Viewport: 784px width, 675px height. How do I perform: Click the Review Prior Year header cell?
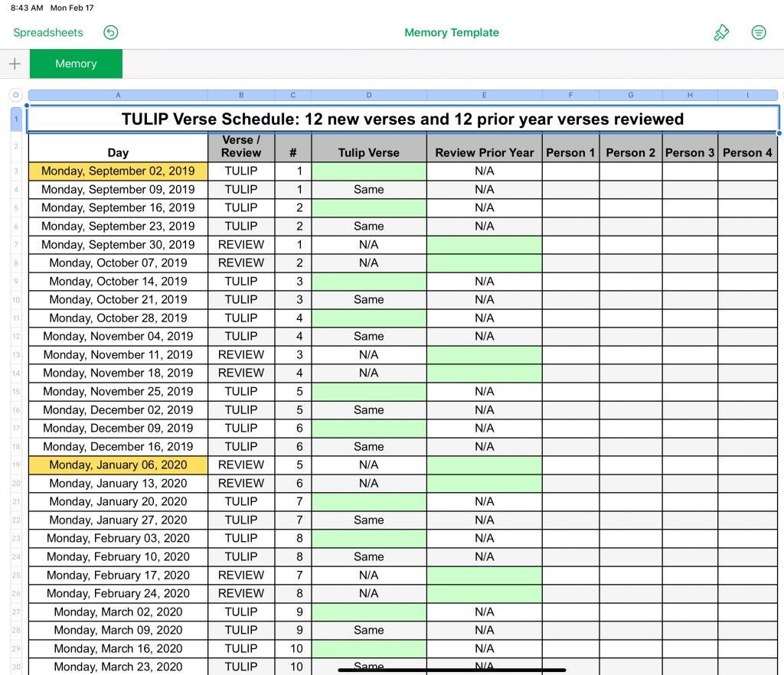pos(484,152)
